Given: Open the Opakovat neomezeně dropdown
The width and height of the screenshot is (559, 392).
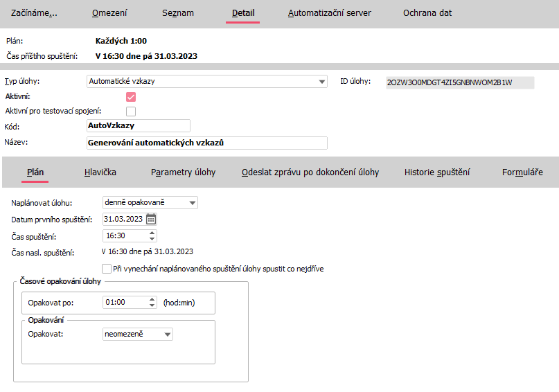Looking at the screenshot, I should coord(167,335).
